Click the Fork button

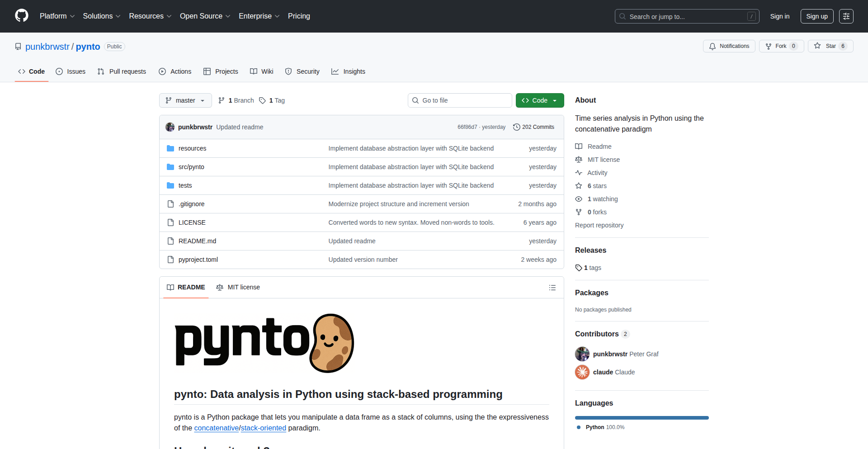coord(781,46)
